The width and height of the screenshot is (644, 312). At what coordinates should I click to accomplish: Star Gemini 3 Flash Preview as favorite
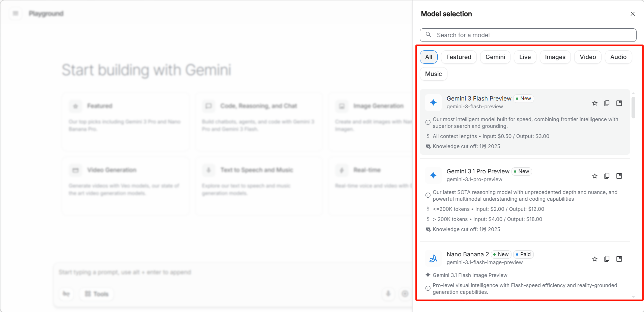tap(595, 103)
